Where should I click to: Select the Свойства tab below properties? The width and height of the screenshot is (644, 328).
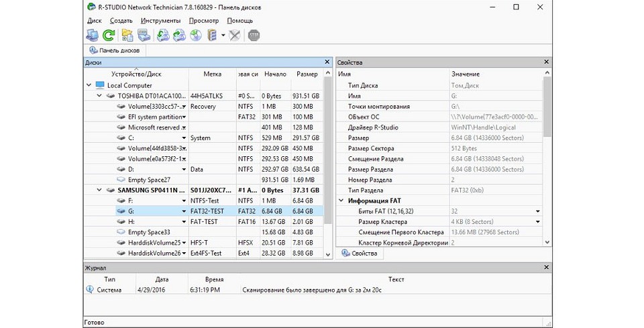click(x=362, y=253)
